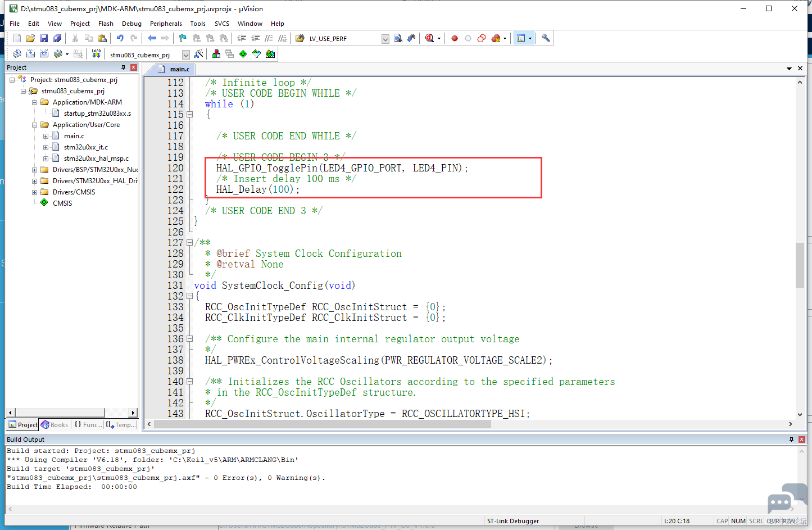This screenshot has height=530, width=812.
Task: Click the Undo arrow icon
Action: click(120, 38)
